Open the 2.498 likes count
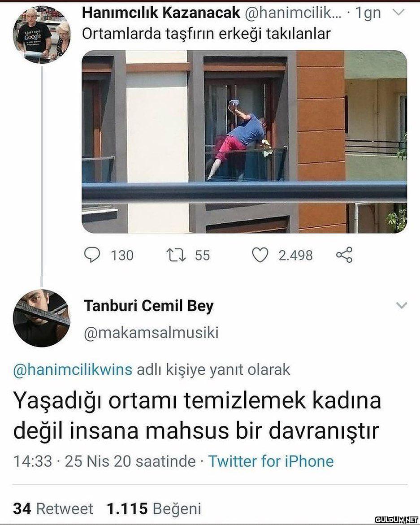Viewport: 420px width, 525px height. (x=296, y=256)
